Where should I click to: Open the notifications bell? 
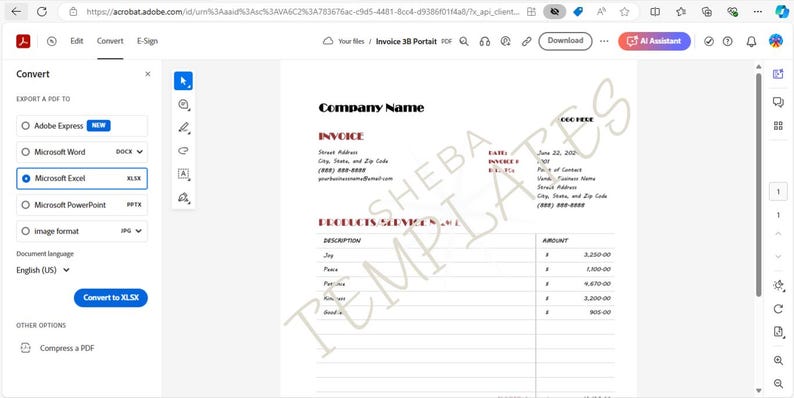coord(751,42)
